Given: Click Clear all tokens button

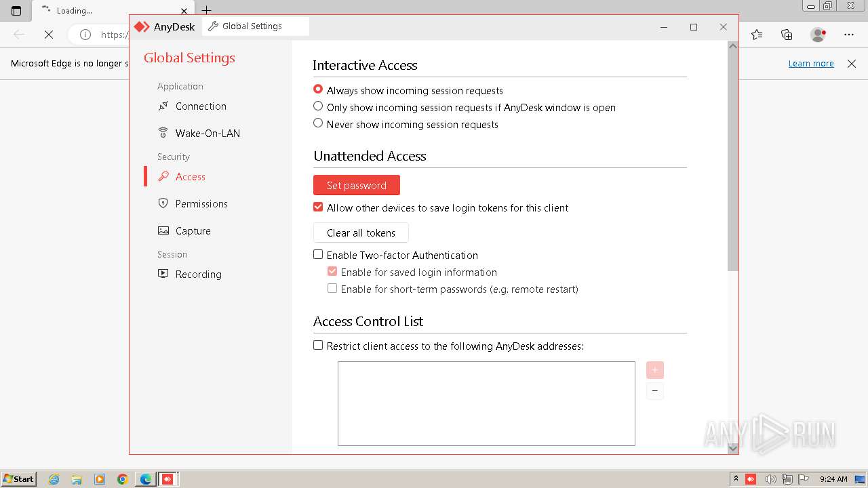Looking at the screenshot, I should [361, 232].
